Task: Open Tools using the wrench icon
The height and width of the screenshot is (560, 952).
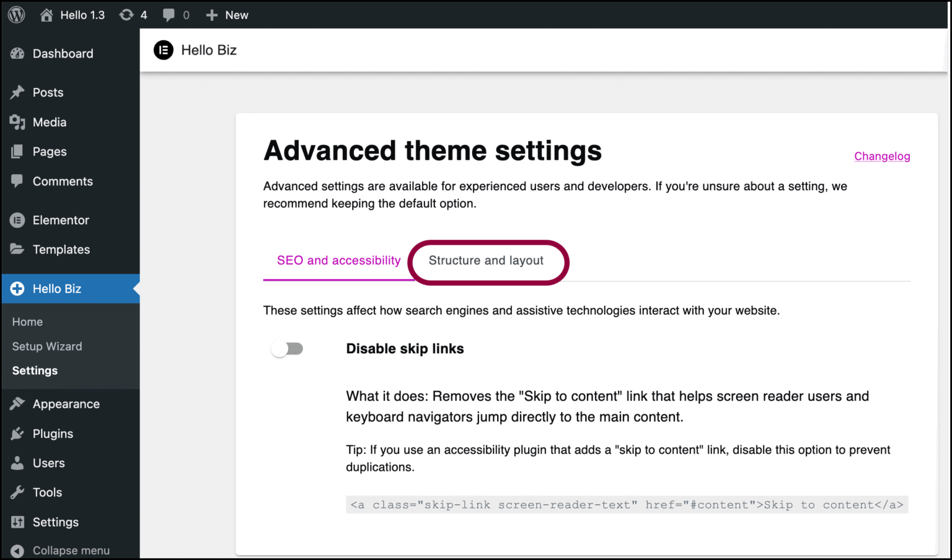Action: point(17,492)
